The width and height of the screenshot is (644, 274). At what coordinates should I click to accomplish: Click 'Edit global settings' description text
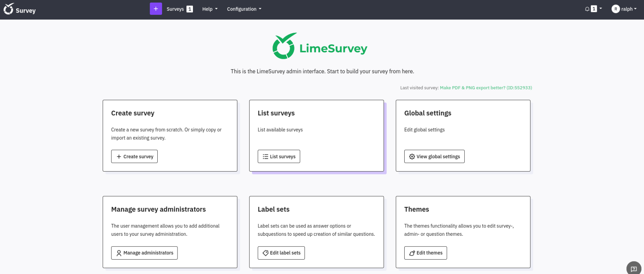(x=424, y=130)
